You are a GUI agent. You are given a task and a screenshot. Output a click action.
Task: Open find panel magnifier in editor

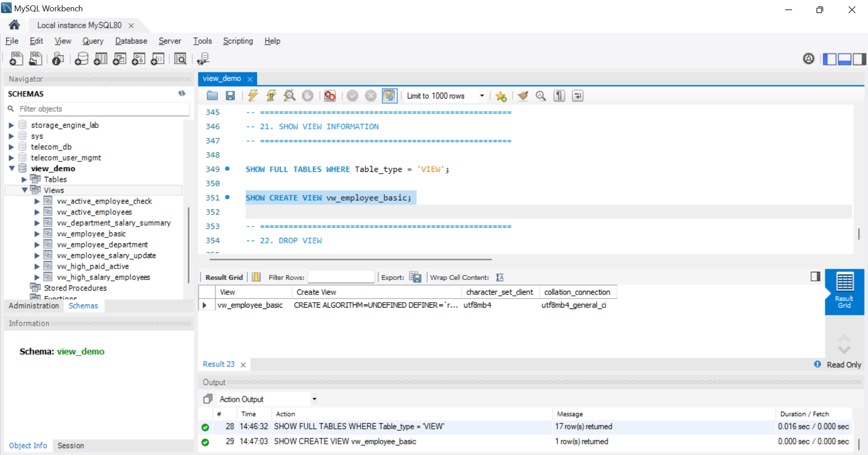[541, 96]
